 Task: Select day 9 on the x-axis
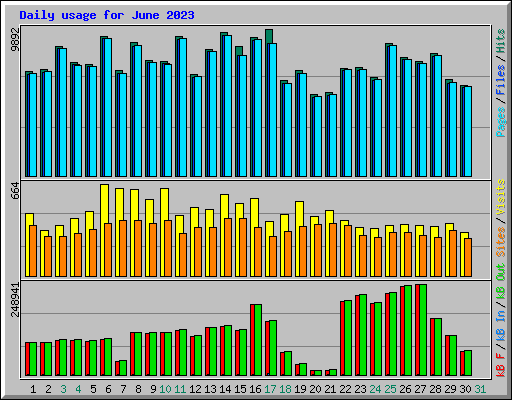click(153, 389)
